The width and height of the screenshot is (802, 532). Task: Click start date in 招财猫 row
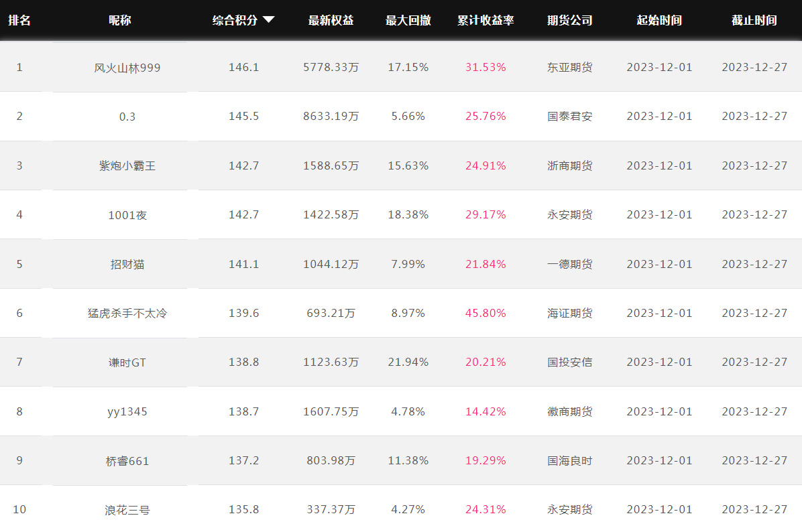[x=659, y=264]
